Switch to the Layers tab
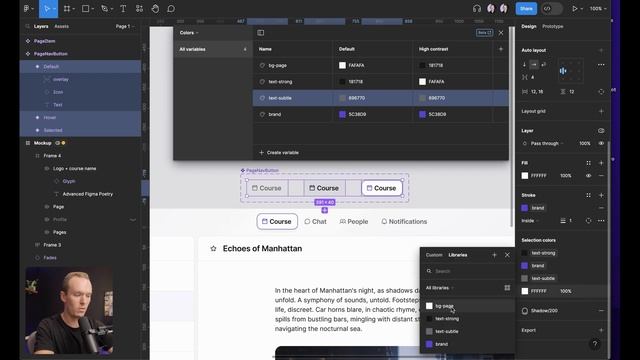 click(x=41, y=27)
